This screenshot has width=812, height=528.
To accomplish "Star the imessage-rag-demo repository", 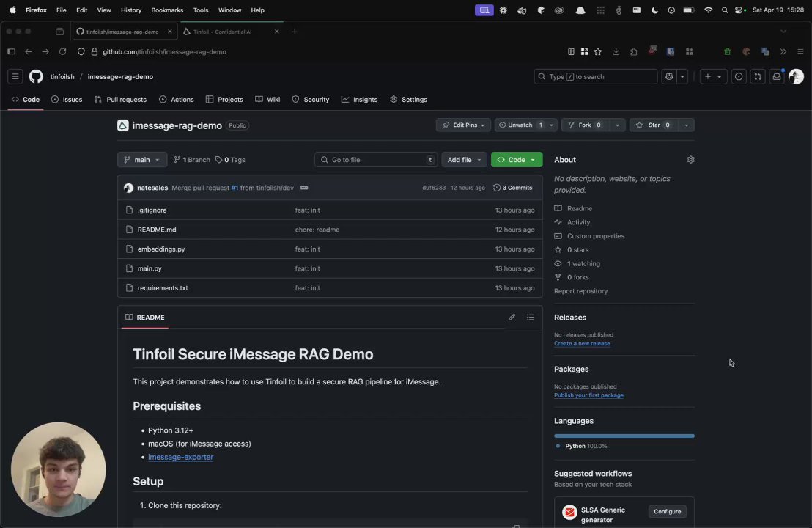I will point(654,125).
